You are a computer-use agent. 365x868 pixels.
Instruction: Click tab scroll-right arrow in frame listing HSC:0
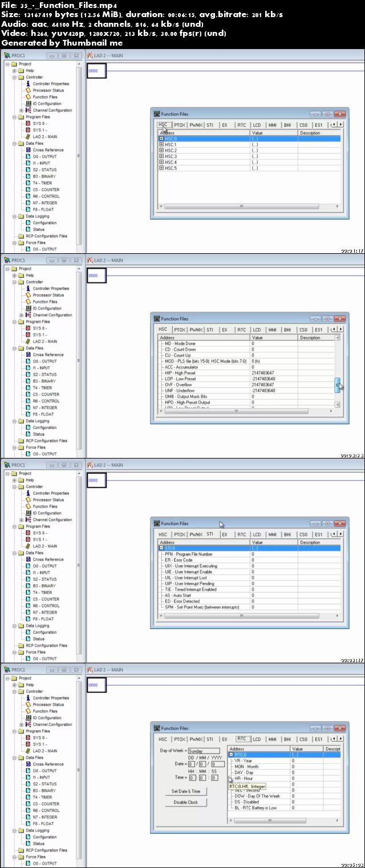tap(340, 124)
